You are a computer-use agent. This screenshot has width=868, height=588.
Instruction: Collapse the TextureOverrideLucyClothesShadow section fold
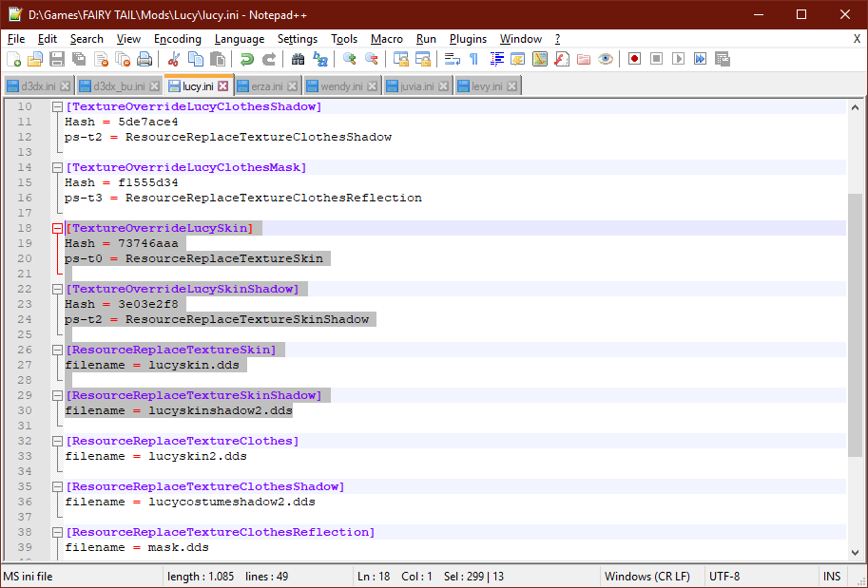pos(57,106)
